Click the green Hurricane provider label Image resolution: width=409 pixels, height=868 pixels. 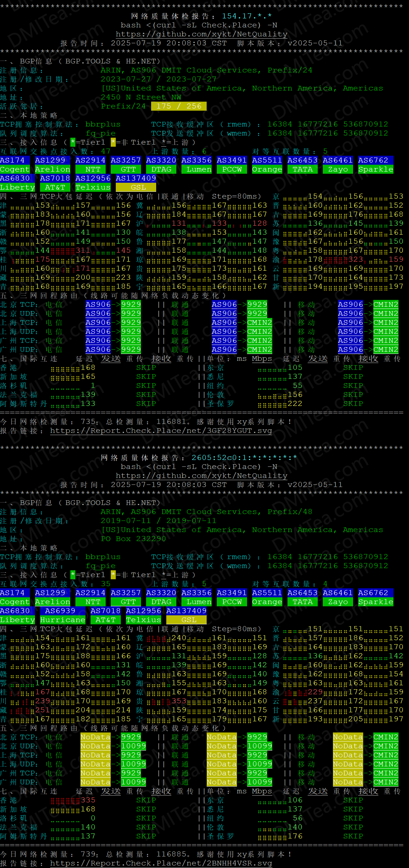(x=62, y=620)
